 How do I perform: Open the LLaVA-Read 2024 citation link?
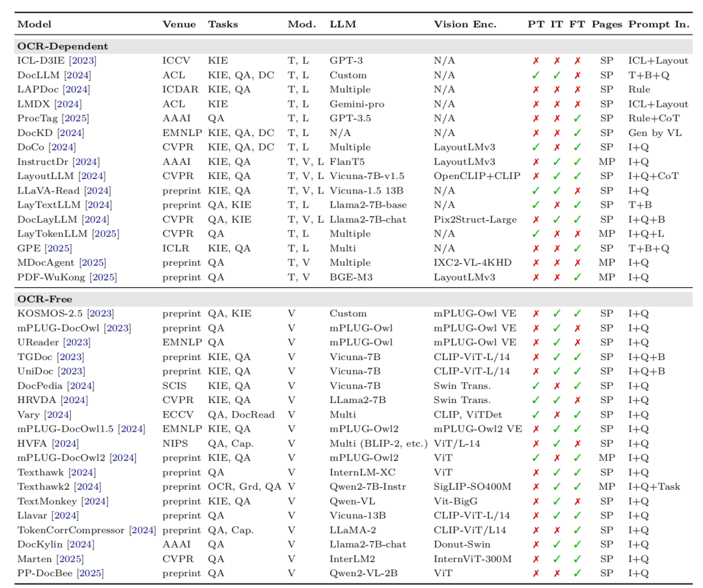(x=98, y=191)
